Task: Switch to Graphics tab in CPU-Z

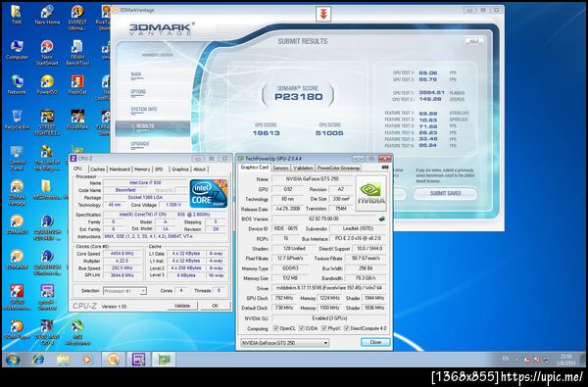Action: (180, 169)
